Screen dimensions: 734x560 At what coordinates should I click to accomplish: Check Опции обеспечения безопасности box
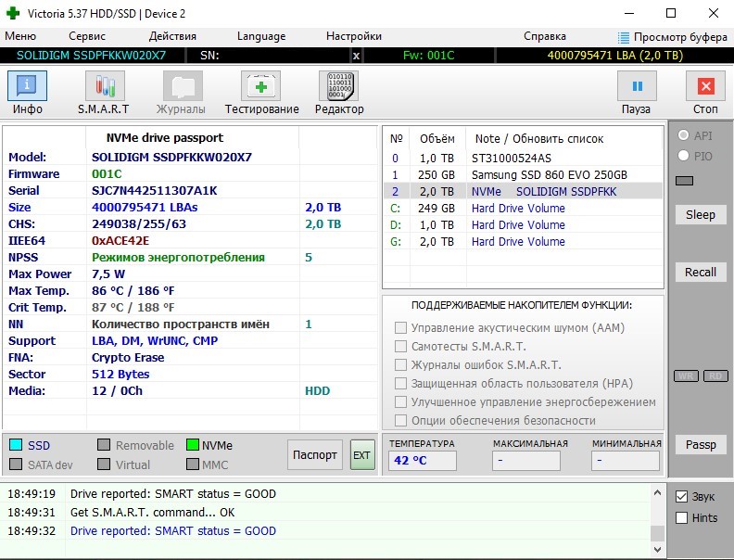[x=400, y=421]
